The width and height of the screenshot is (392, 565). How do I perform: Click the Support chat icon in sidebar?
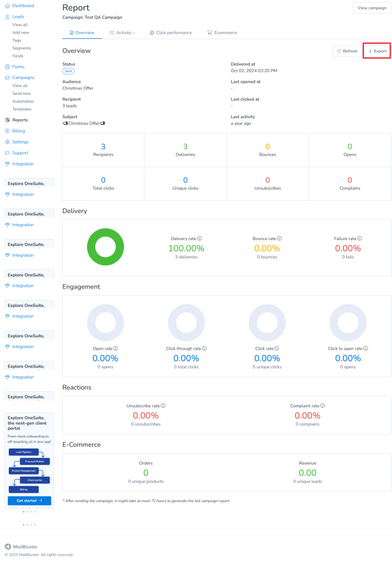pyautogui.click(x=7, y=153)
